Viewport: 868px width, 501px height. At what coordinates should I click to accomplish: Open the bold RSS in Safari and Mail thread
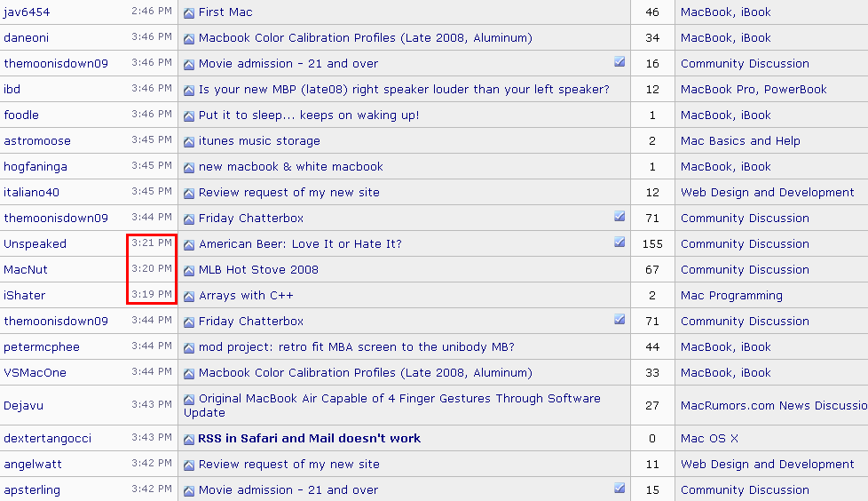coord(310,439)
